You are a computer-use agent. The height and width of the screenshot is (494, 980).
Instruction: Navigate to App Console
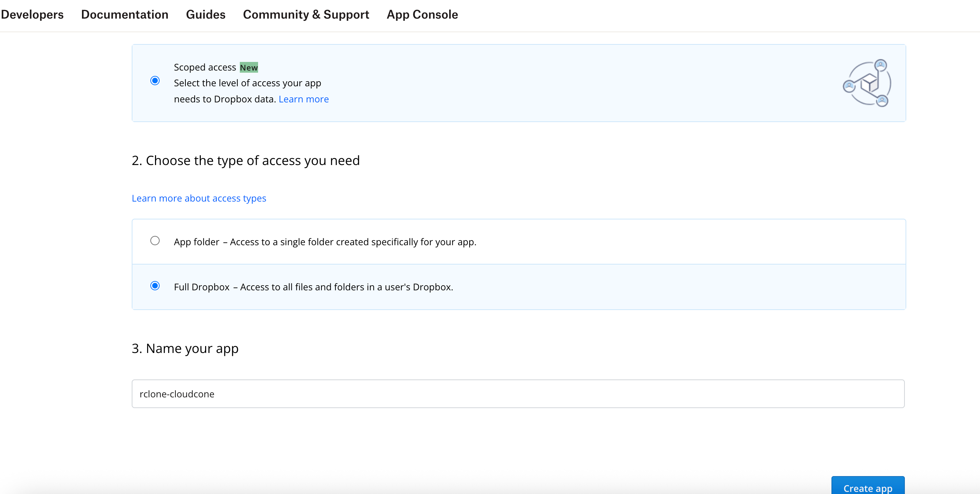click(x=422, y=14)
